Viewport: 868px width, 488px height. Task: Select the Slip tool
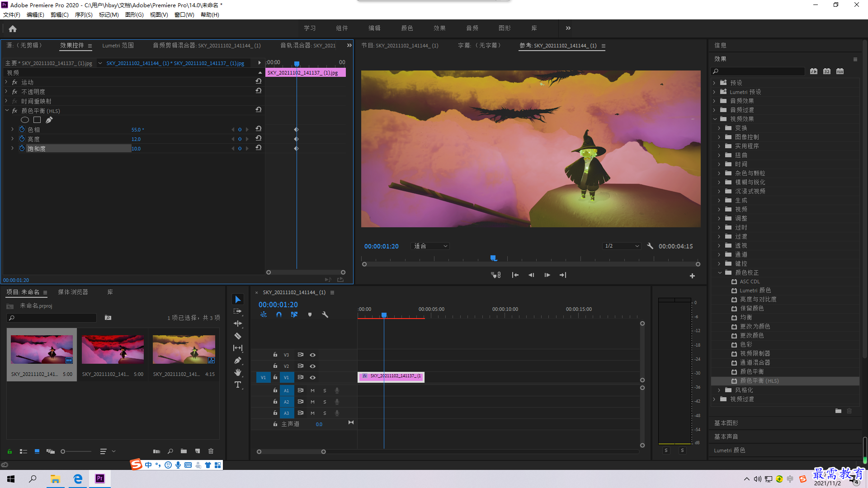tap(238, 348)
